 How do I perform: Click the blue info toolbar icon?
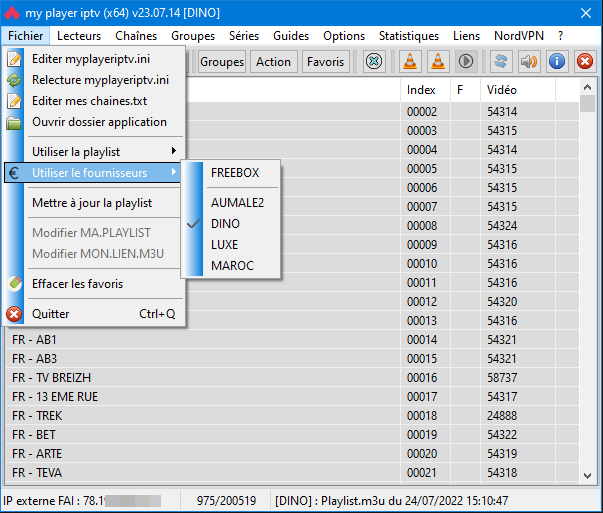tap(557, 62)
